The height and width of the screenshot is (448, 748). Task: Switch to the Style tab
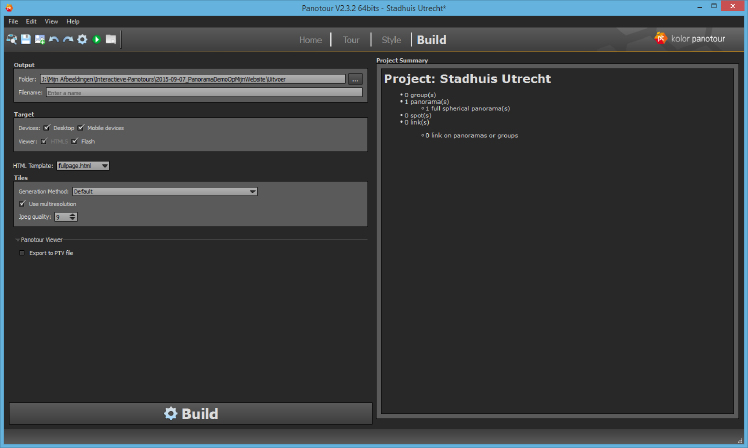coord(391,40)
